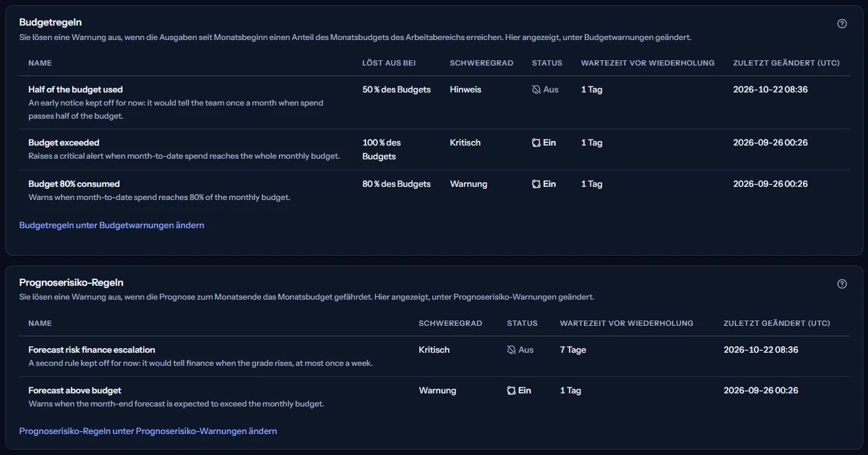
Task: Click date 2026-10-22 08:36 in Forecast risk finance escalation row
Action: [761, 350]
